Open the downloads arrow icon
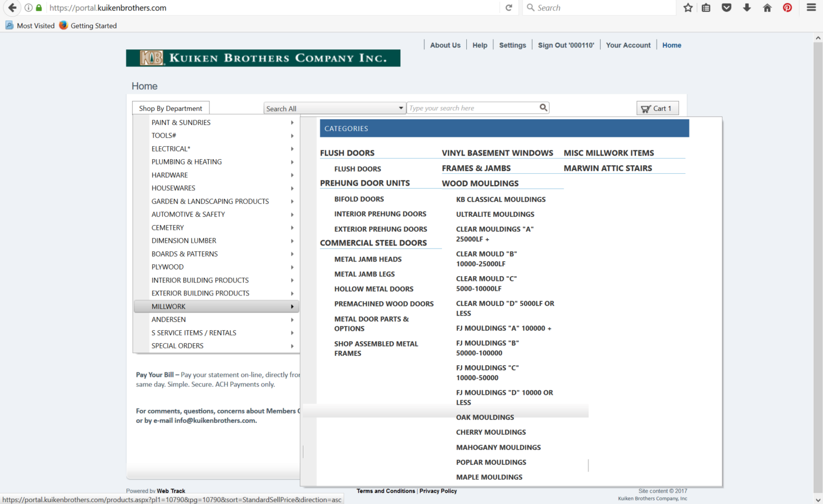Viewport: 823px width, 504px height. [747, 8]
